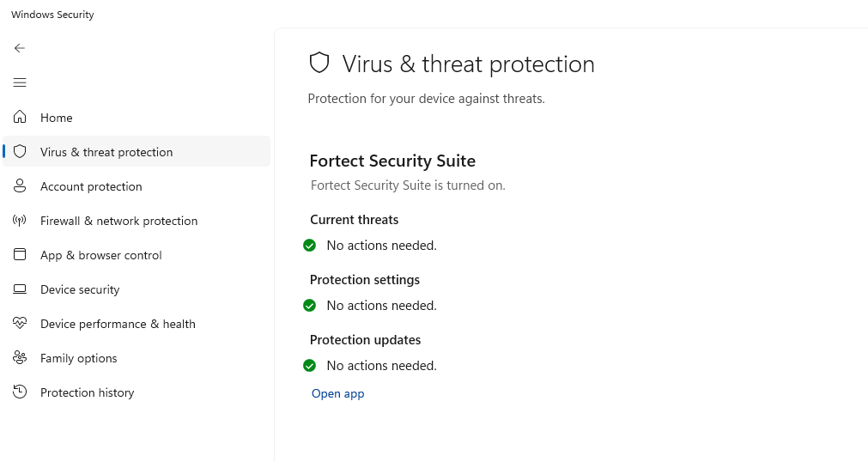The width and height of the screenshot is (868, 462).
Task: Click the Family options people icon
Action: click(20, 358)
